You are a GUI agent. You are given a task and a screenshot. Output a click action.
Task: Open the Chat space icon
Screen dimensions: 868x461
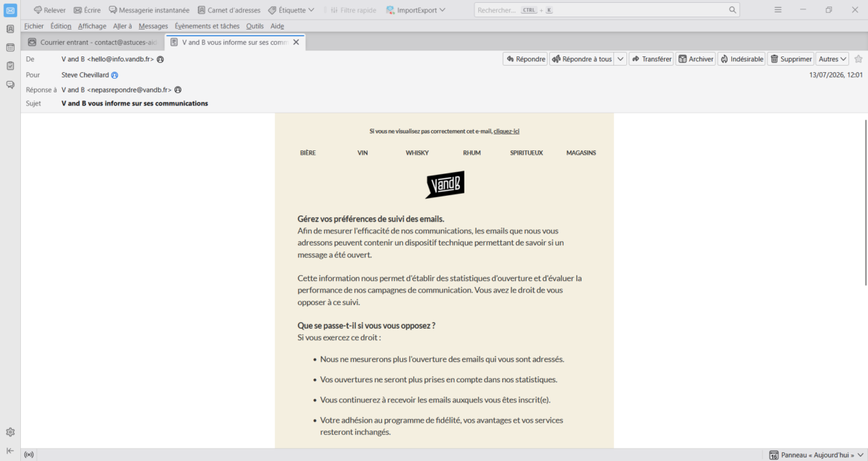tap(10, 85)
